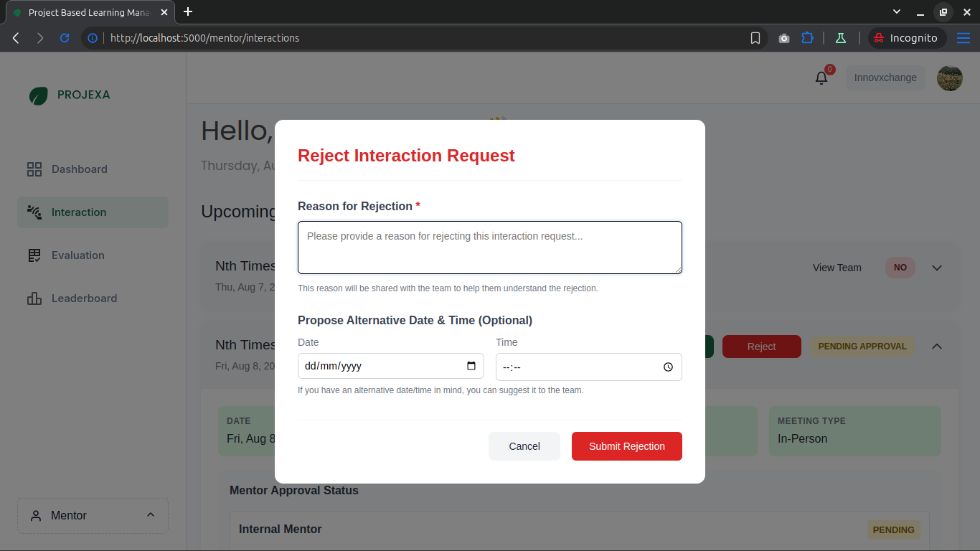Open Evaluation using its sidebar icon
Screen dimensions: 980x551
pyautogui.click(x=34, y=255)
